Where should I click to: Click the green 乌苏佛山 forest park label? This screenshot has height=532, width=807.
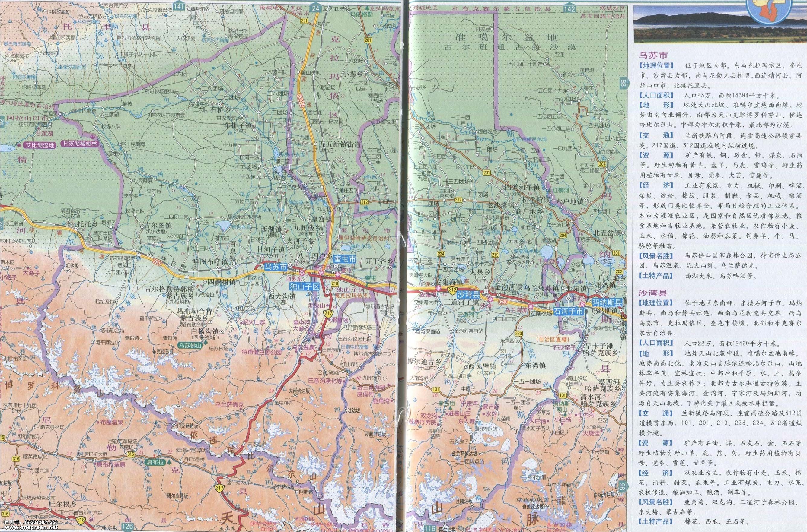[190, 345]
